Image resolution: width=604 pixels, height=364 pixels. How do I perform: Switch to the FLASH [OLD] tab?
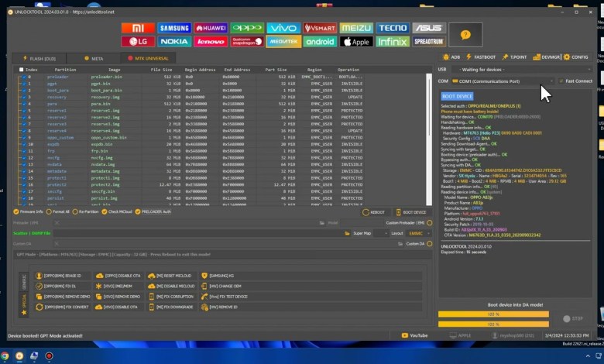[39, 59]
